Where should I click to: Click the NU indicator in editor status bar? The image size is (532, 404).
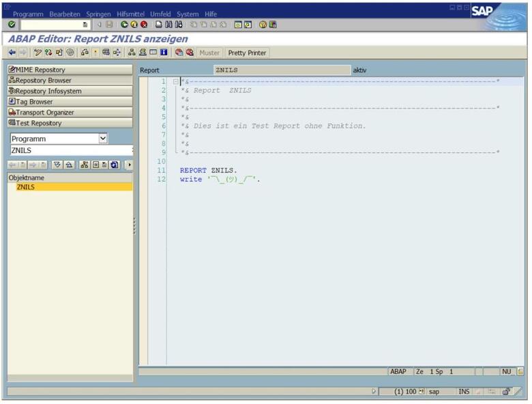[x=506, y=372]
